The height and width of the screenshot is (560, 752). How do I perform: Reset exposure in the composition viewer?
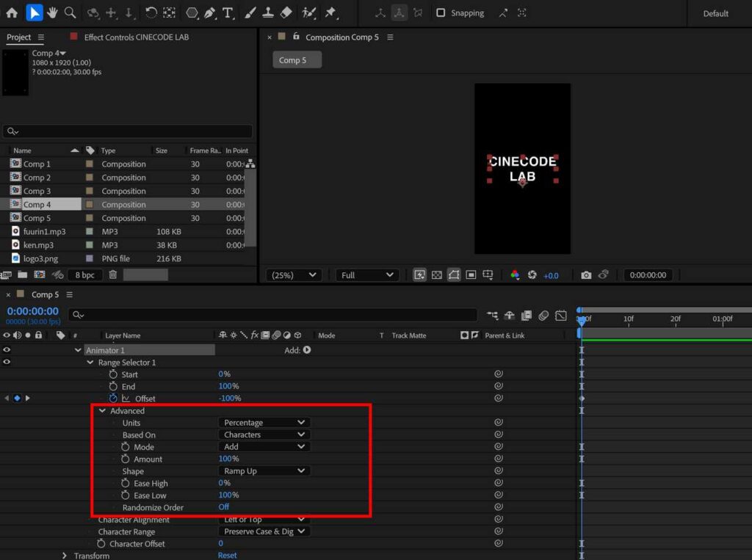click(x=532, y=274)
